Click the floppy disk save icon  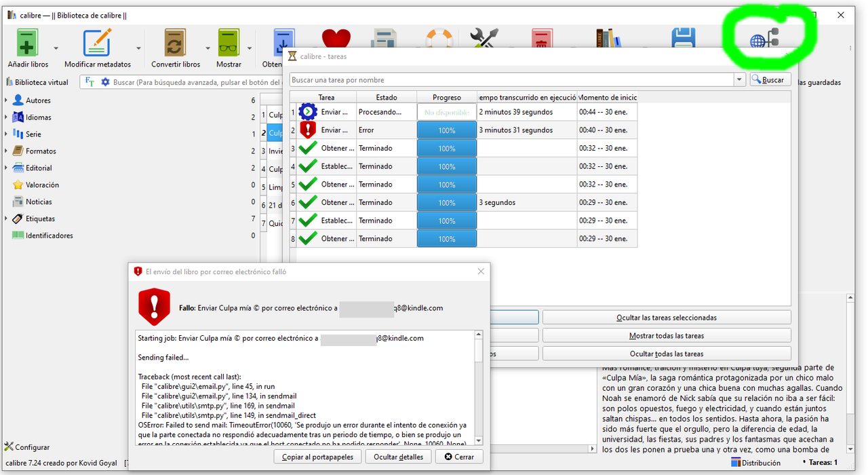click(684, 39)
